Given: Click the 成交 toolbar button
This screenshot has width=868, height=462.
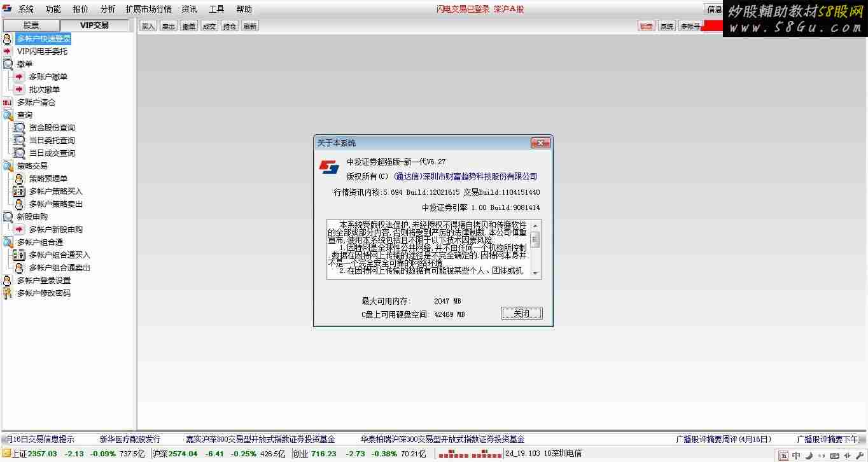Looking at the screenshot, I should point(209,26).
